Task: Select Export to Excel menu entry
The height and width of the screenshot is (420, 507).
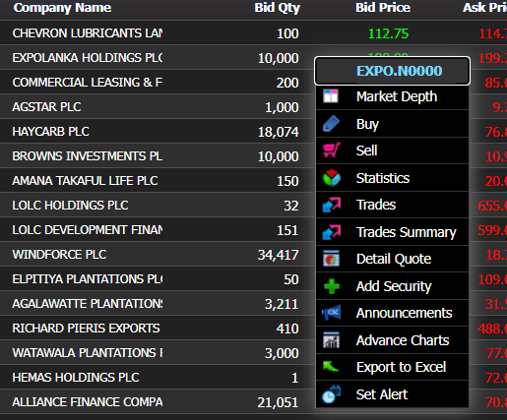Action: pyautogui.click(x=392, y=367)
